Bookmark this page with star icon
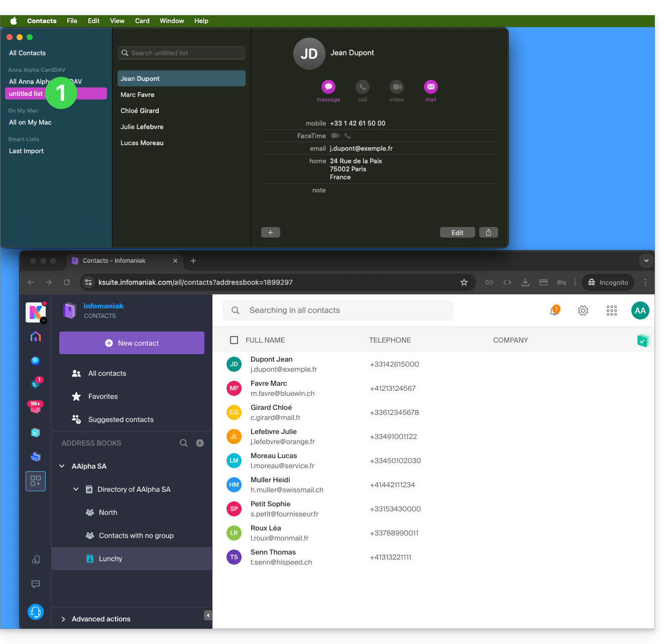This screenshot has height=644, width=670. [464, 282]
